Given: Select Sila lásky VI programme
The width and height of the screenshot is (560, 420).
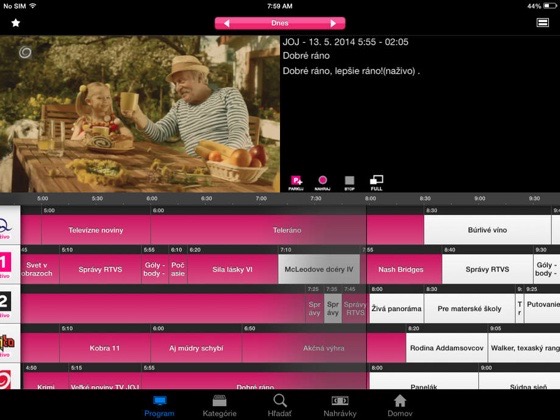Looking at the screenshot, I should pyautogui.click(x=232, y=269).
